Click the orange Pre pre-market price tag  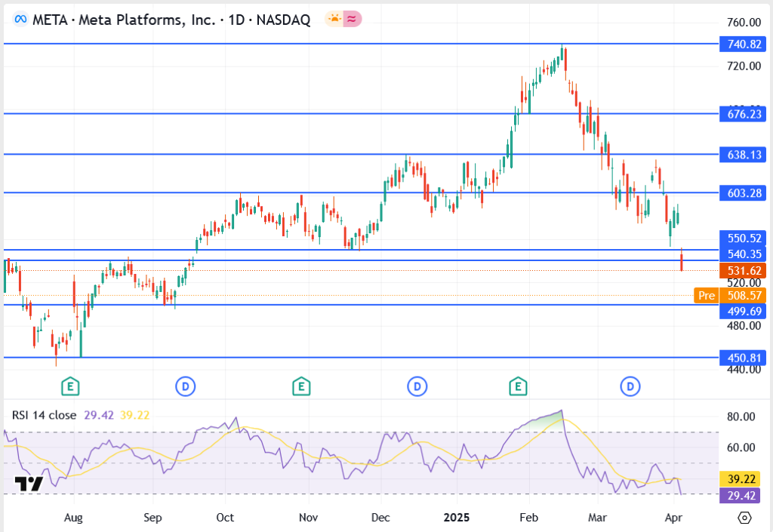(x=706, y=295)
